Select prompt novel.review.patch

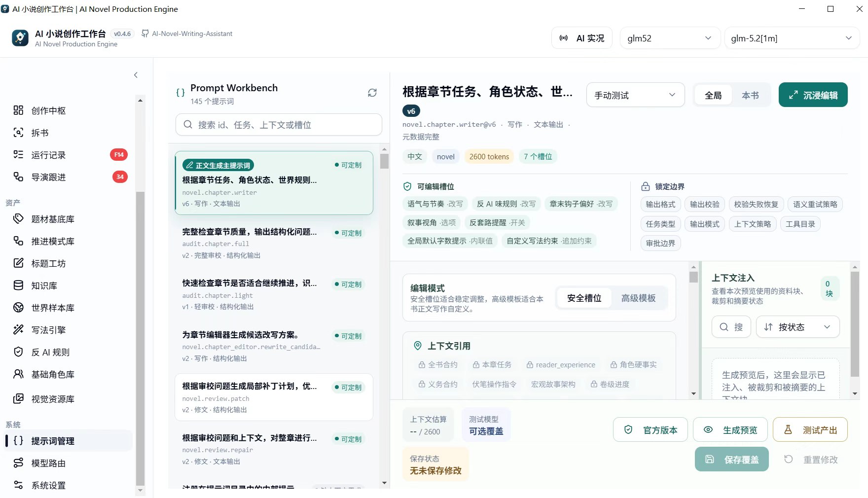274,397
